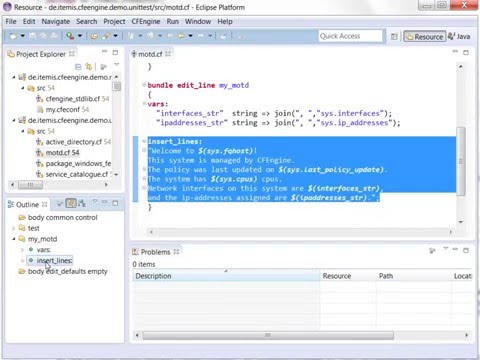This screenshot has height=360, width=480.
Task: Click the Search flashlight toolbar icon
Action: coord(106,36)
